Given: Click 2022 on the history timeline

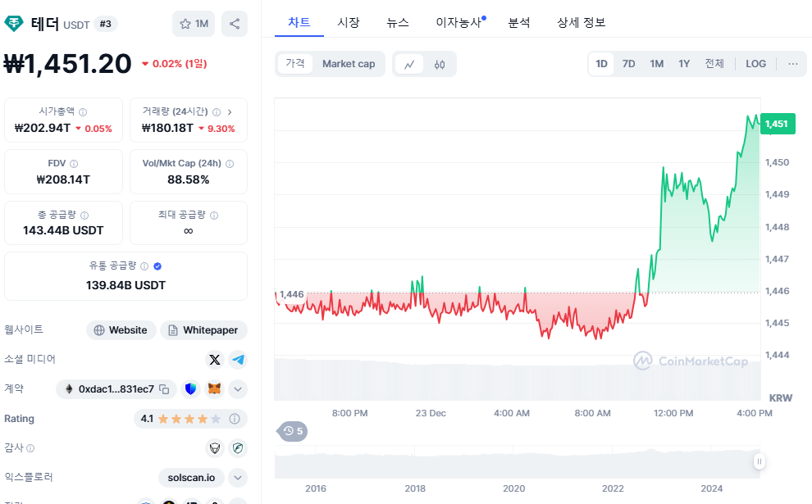Looking at the screenshot, I should tap(613, 488).
